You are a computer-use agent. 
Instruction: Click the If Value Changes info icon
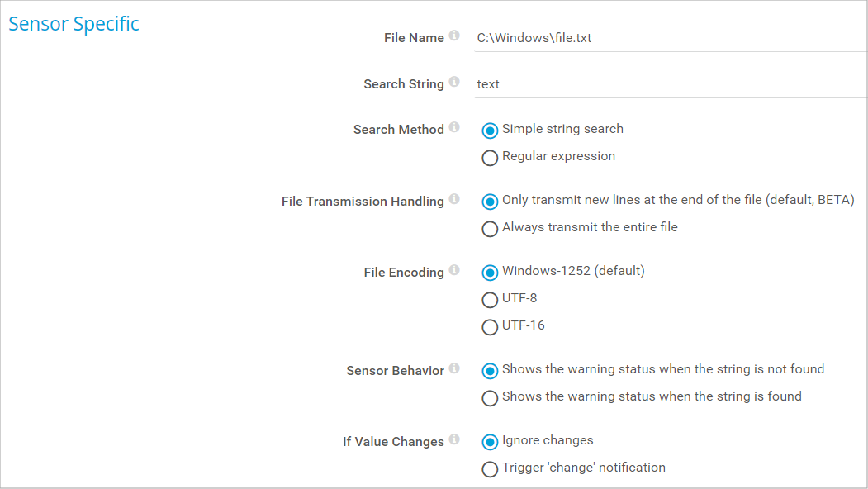click(454, 440)
